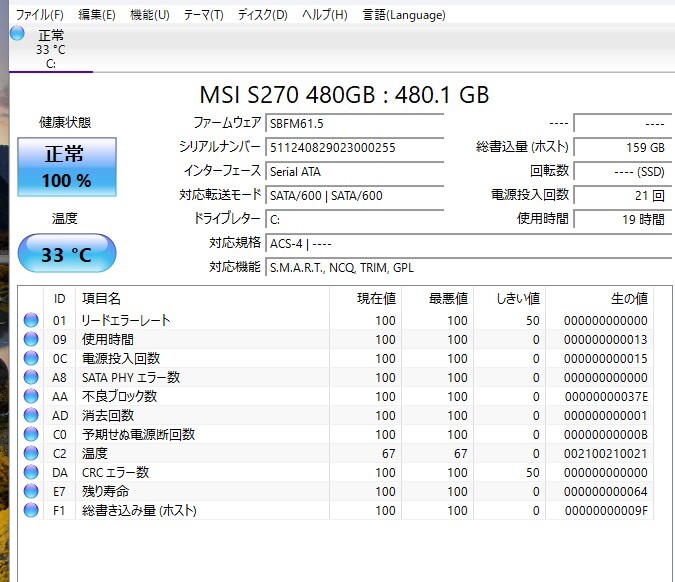This screenshot has width=675, height=582.
Task: Click raw value 00000000000B
Action: [x=606, y=435]
